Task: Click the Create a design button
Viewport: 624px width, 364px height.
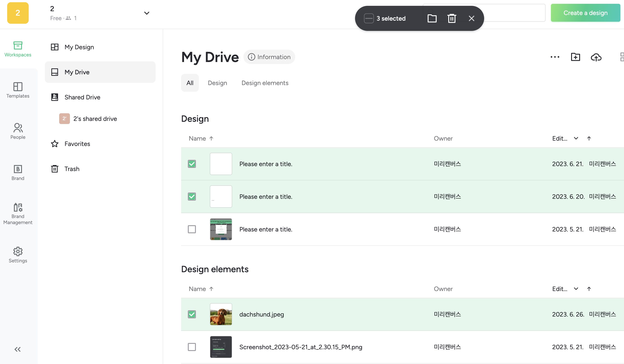Action: [x=585, y=13]
